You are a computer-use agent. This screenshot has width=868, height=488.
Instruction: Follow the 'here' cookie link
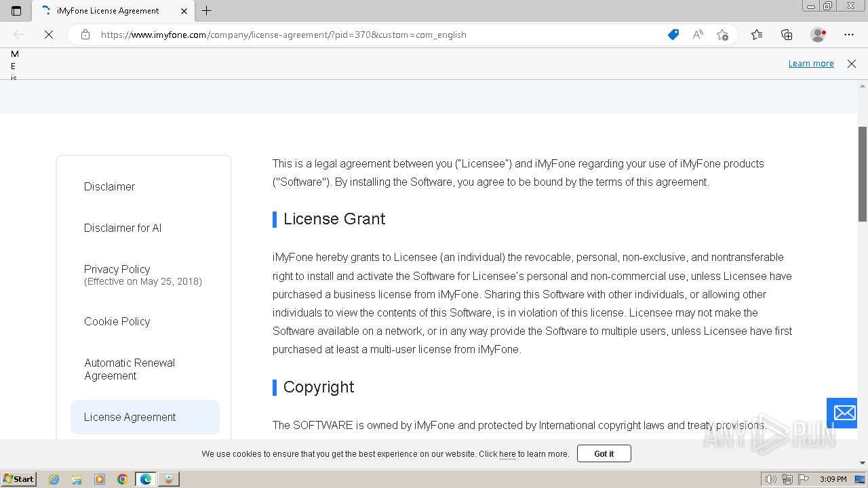507,454
